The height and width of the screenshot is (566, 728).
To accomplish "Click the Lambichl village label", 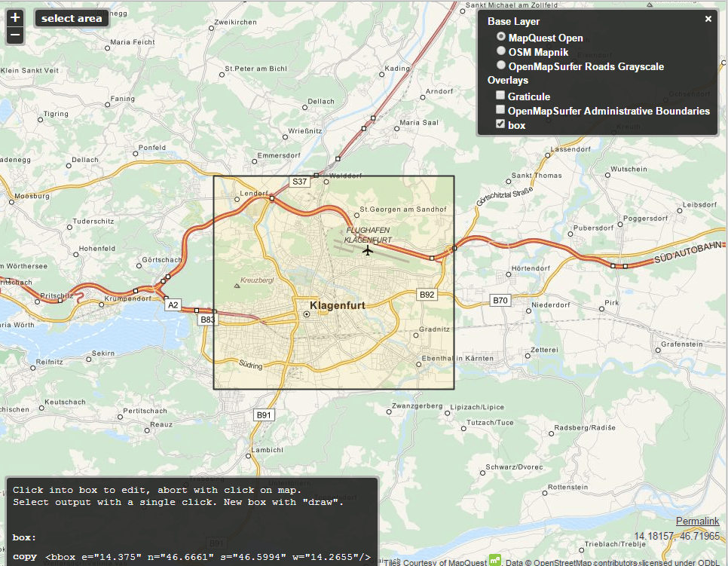I will tap(267, 450).
